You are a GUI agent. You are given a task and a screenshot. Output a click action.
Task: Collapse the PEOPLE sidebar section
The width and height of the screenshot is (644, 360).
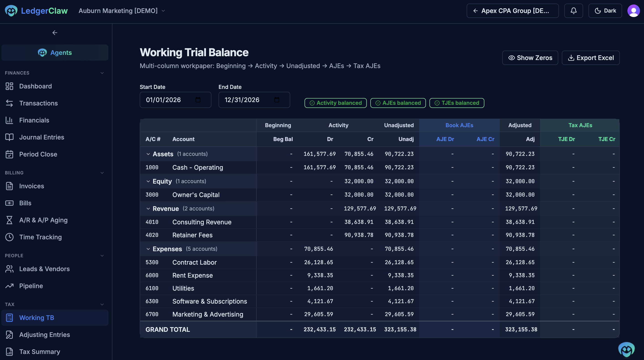point(102,255)
